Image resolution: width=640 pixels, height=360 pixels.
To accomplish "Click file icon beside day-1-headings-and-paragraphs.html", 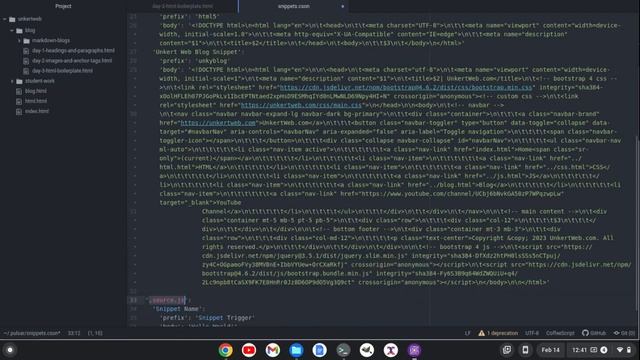I will (26, 51).
